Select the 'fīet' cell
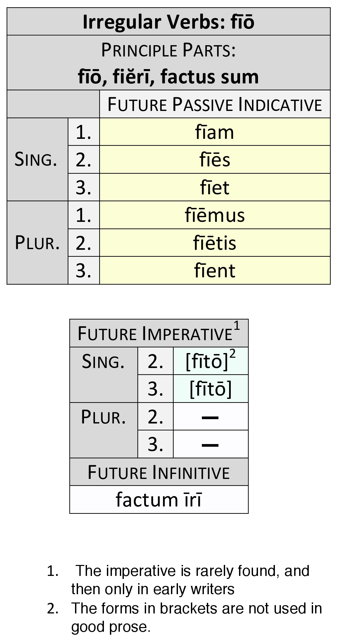This screenshot has height=644, width=337. (x=214, y=187)
